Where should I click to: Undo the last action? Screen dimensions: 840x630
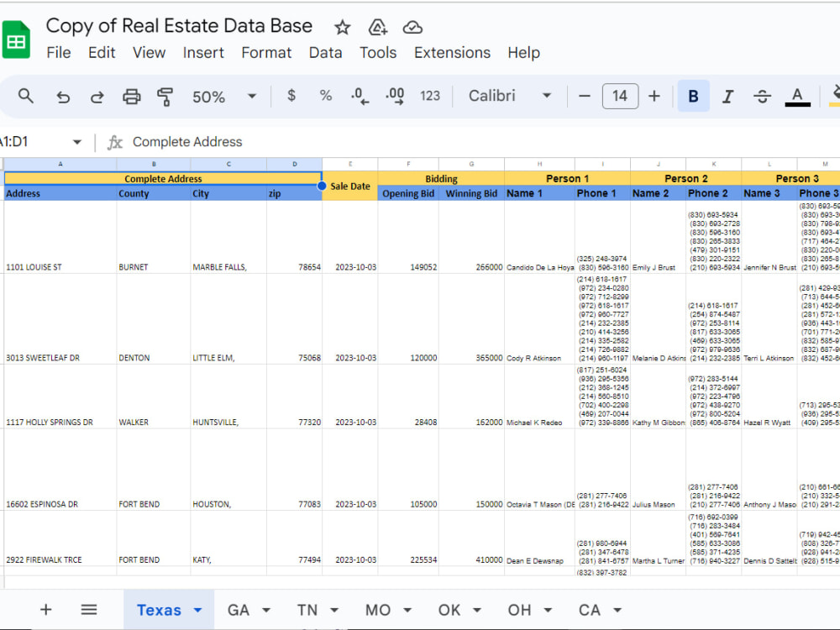[62, 96]
